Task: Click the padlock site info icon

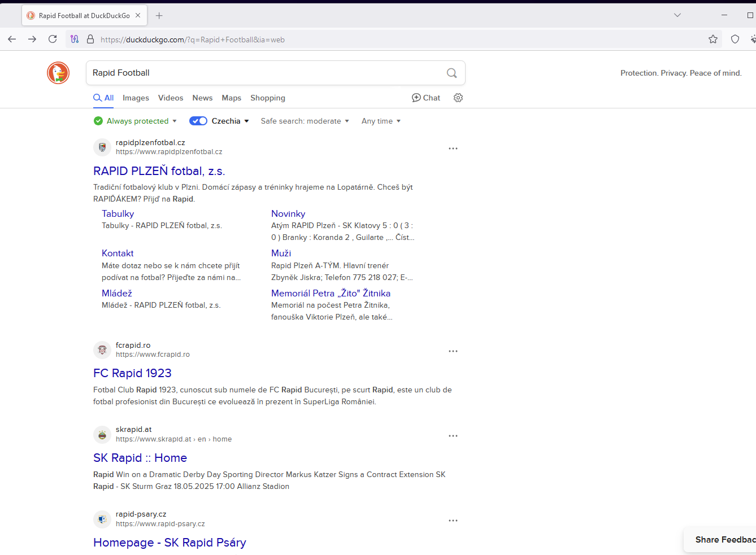Action: point(90,40)
